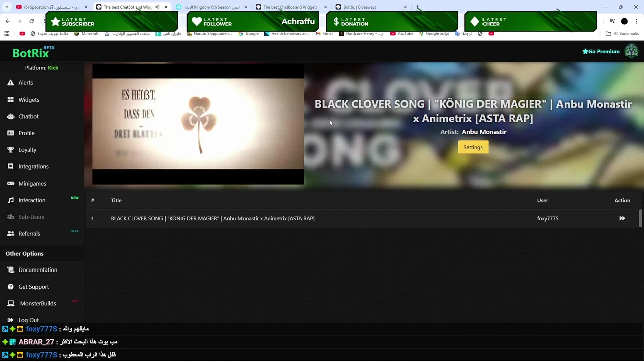Open the Naruto Shippuuden bookmark

click(x=209, y=34)
